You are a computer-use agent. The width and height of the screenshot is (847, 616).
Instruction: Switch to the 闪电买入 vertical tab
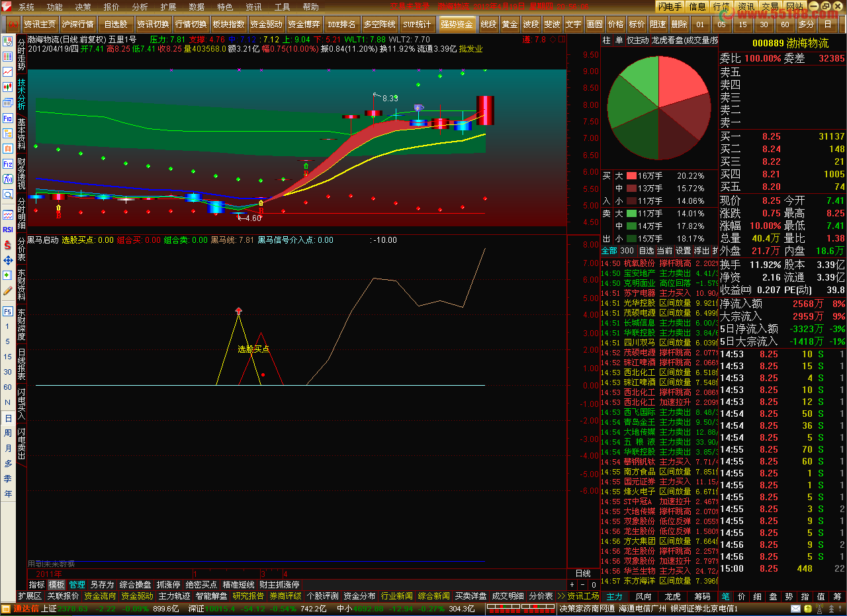click(21, 404)
